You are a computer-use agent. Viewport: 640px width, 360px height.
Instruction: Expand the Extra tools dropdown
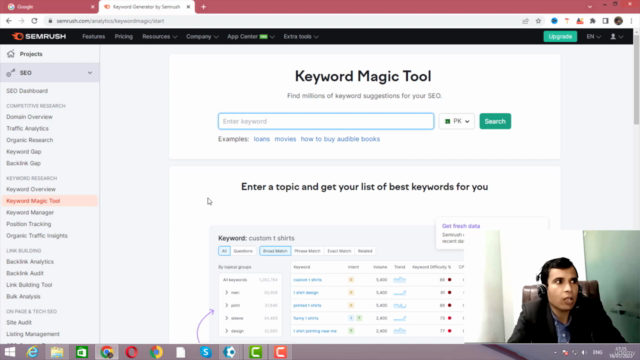coord(301,36)
